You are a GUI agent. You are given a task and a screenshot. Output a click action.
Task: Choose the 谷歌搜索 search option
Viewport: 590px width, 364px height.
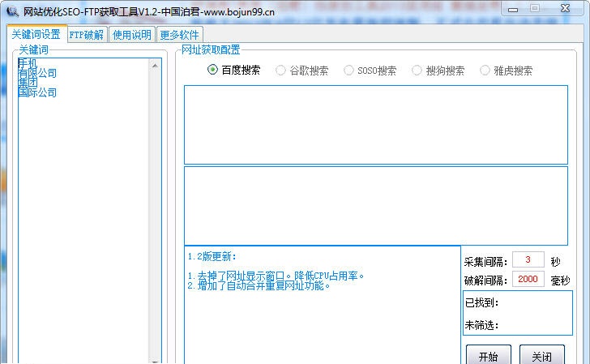click(x=281, y=71)
